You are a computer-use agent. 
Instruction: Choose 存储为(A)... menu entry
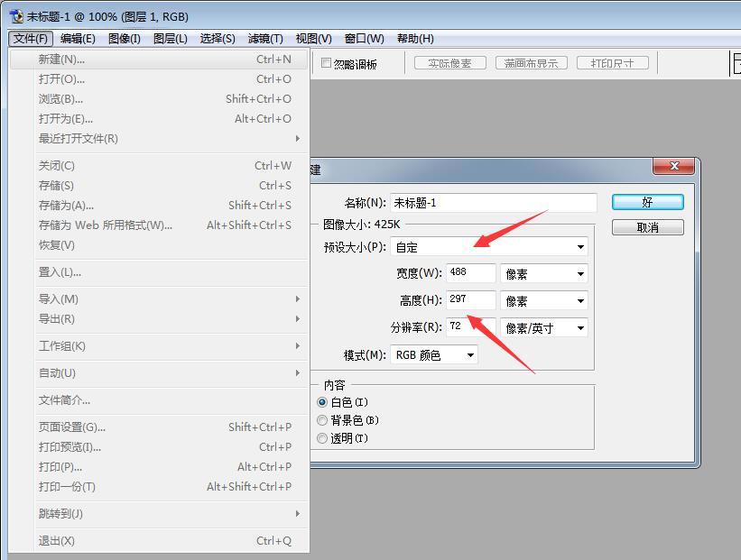[x=160, y=206]
